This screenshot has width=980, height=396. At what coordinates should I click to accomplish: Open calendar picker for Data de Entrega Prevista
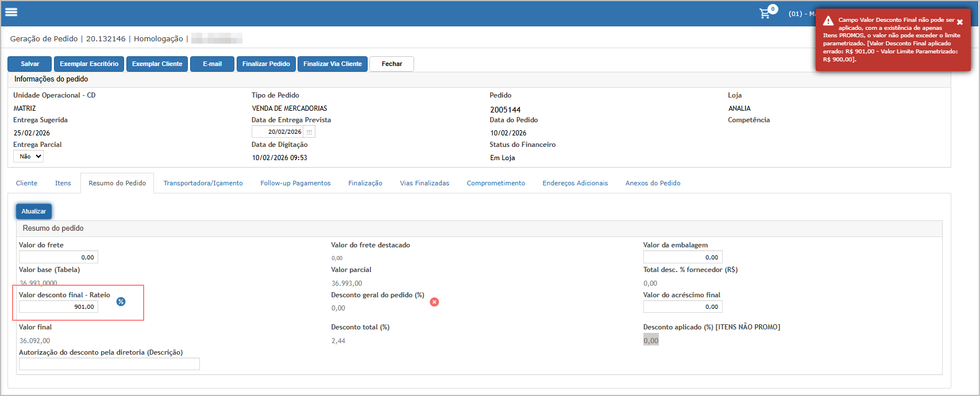pyautogui.click(x=309, y=132)
